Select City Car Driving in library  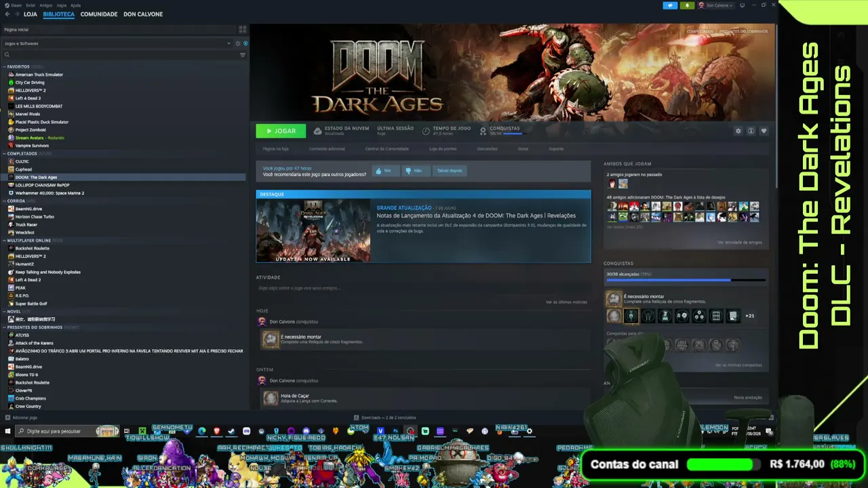tap(30, 83)
